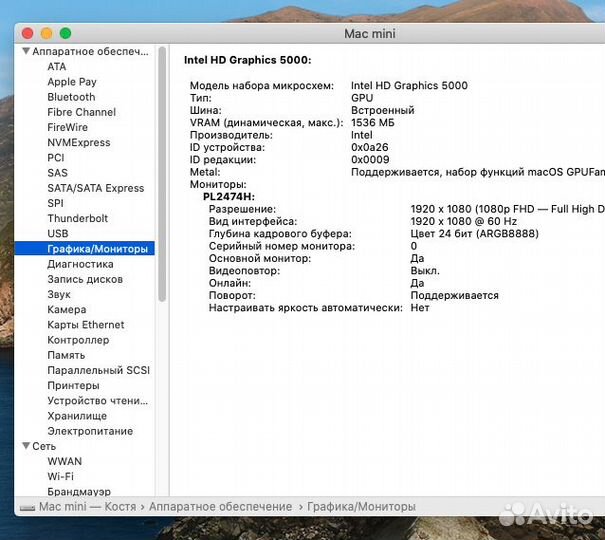Screen dimensions: 605x540
Task: Open the Fibre Channel category
Action: tap(81, 112)
